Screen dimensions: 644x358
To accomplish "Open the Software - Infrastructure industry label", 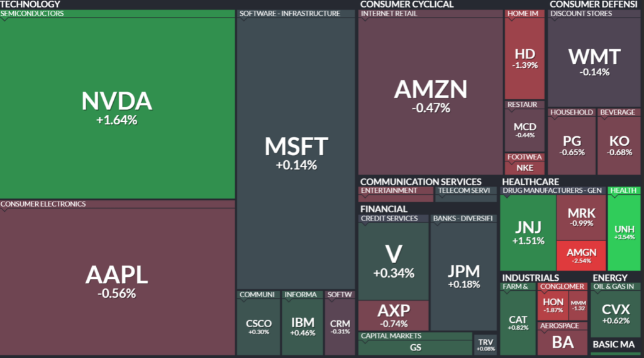I will coord(289,13).
